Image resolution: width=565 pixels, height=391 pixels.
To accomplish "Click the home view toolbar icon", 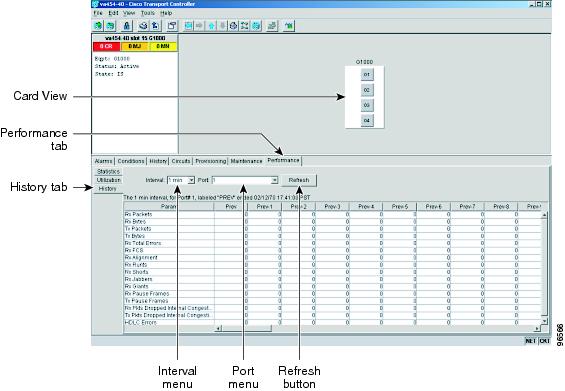I will (233, 26).
